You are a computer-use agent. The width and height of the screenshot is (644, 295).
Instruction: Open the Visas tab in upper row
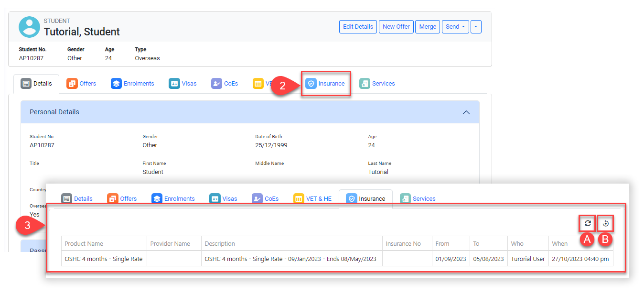coord(183,84)
